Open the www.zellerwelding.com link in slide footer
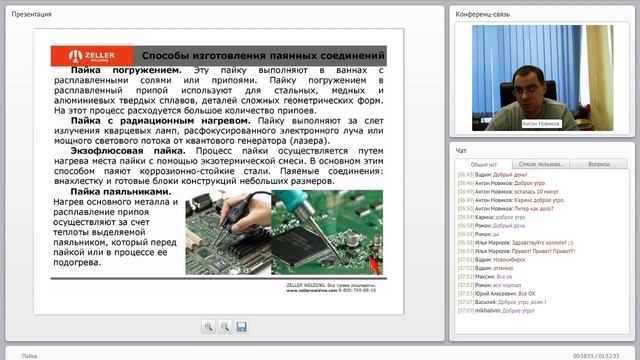640x360 pixels. click(x=312, y=290)
